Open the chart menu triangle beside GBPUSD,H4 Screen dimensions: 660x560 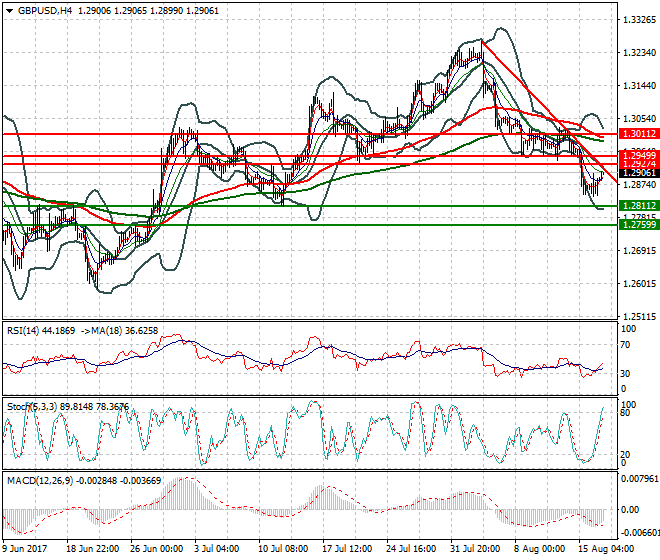[x=10, y=11]
